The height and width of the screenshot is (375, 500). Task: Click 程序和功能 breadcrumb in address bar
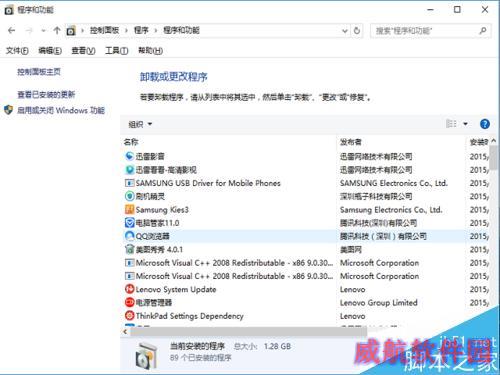point(181,31)
